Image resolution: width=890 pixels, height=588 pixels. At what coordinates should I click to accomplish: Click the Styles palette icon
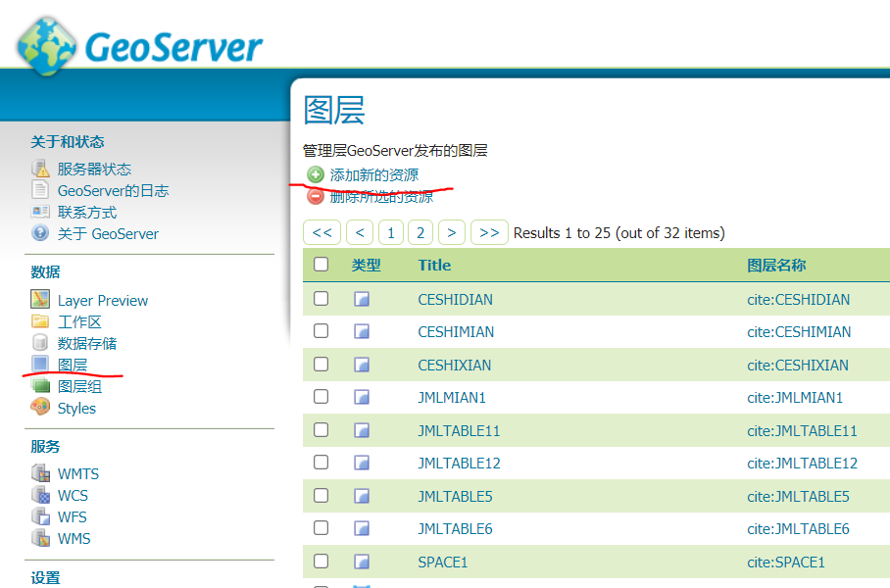[40, 408]
